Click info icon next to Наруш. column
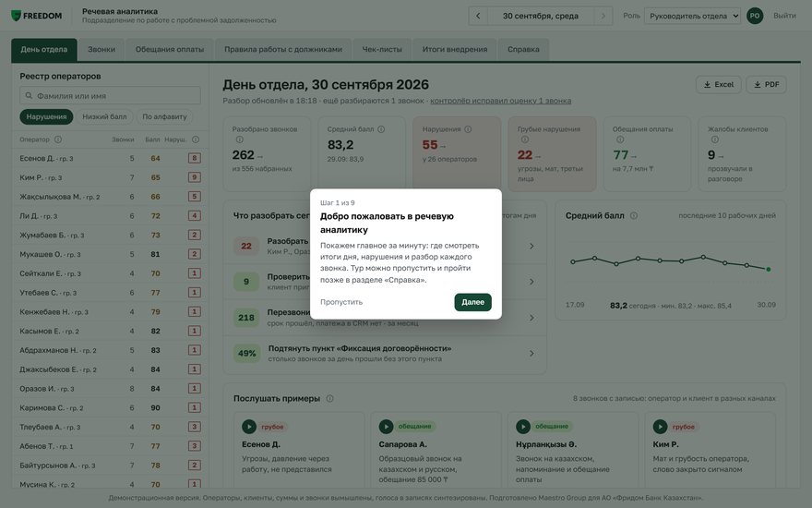This screenshot has width=812, height=508. click(196, 139)
